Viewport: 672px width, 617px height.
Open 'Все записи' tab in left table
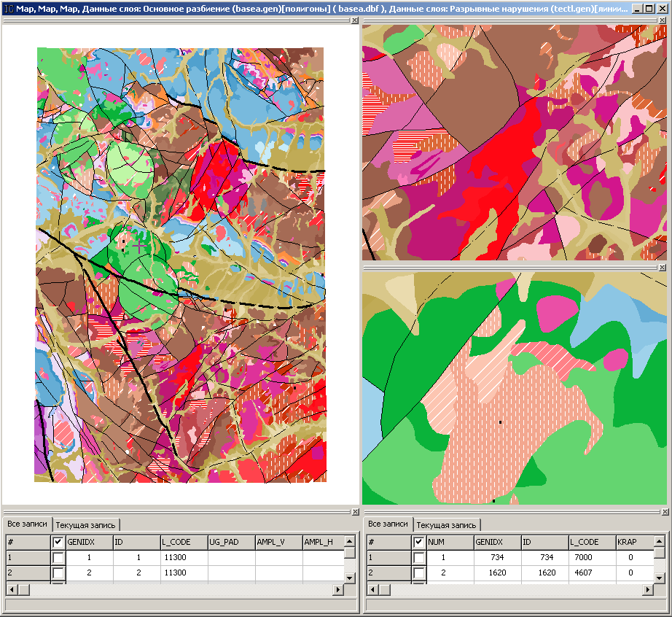pos(27,524)
